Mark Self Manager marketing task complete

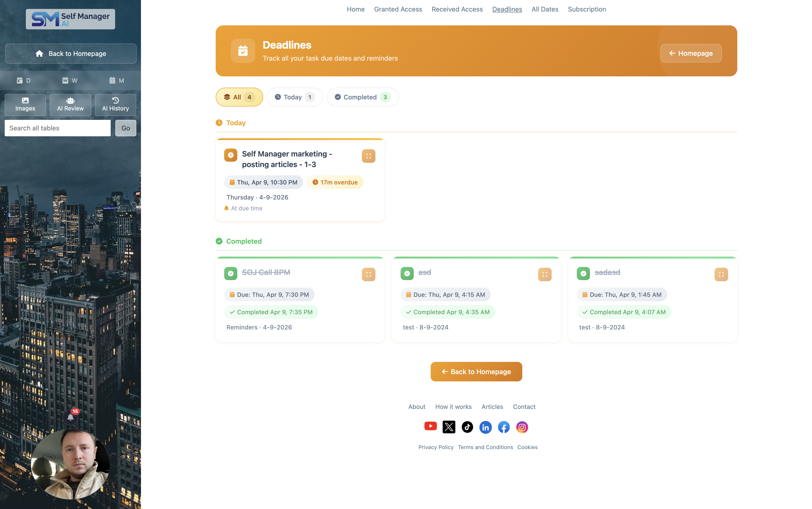230,155
